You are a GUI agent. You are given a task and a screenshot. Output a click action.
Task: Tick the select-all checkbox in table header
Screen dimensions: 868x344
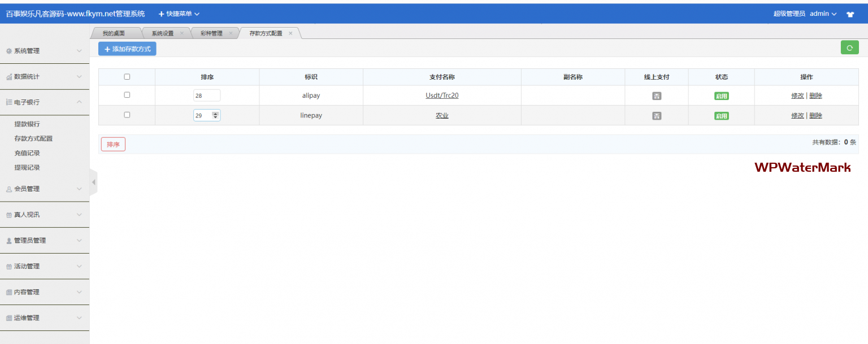tap(127, 77)
